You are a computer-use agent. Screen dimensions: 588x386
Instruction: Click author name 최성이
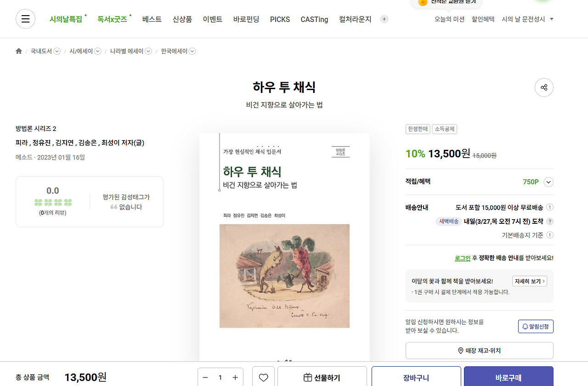point(110,143)
